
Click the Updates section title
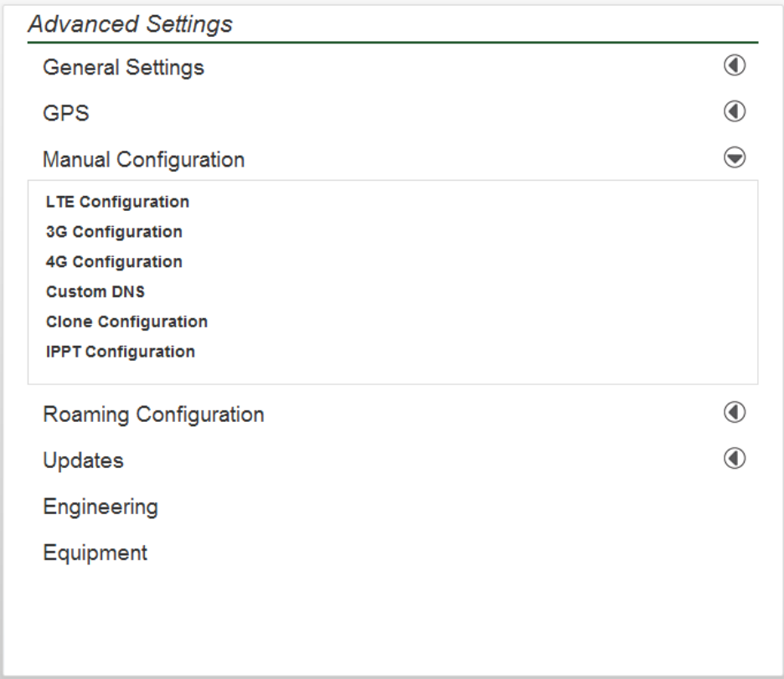pyautogui.click(x=83, y=460)
